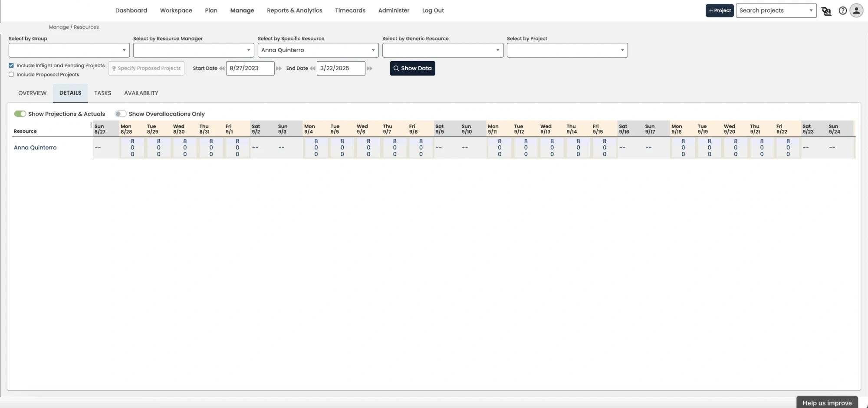This screenshot has height=408, width=868.
Task: Click the + Project button
Action: [720, 11]
